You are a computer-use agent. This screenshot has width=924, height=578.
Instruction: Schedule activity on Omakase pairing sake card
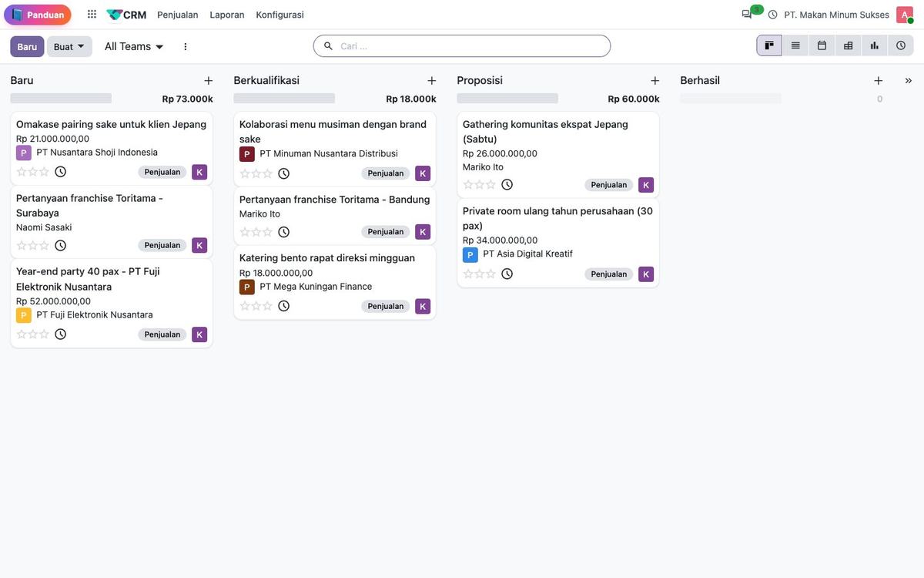pyautogui.click(x=60, y=172)
